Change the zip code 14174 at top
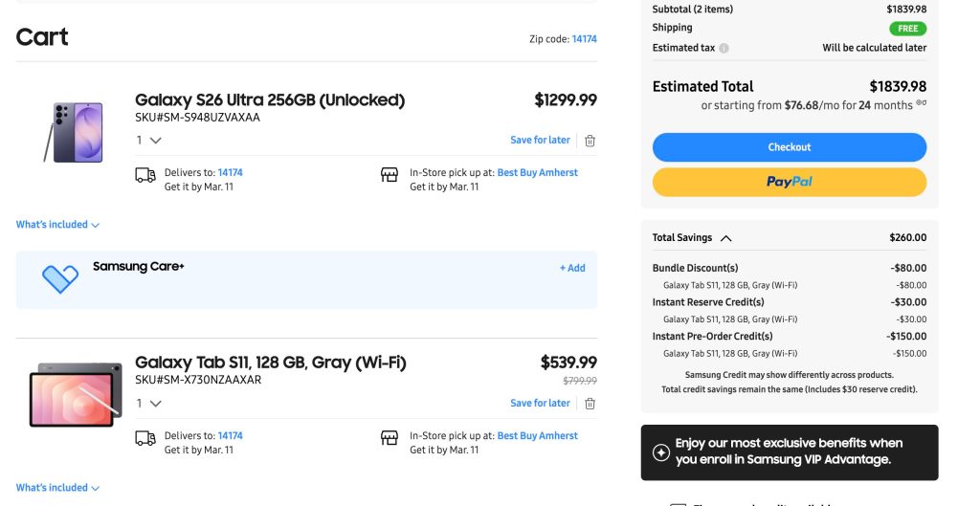The height and width of the screenshot is (506, 980). [x=584, y=39]
